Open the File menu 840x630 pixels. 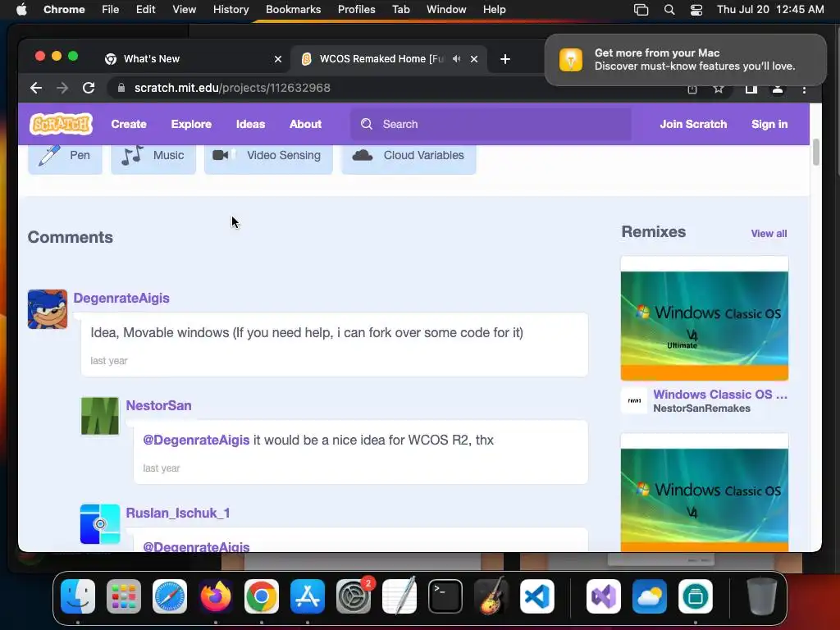[x=111, y=10]
